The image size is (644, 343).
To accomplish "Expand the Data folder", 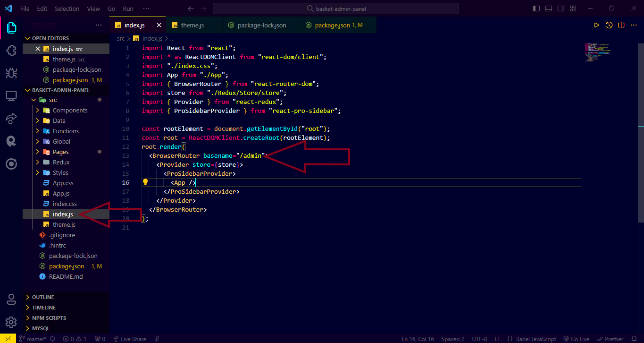I will (66, 121).
